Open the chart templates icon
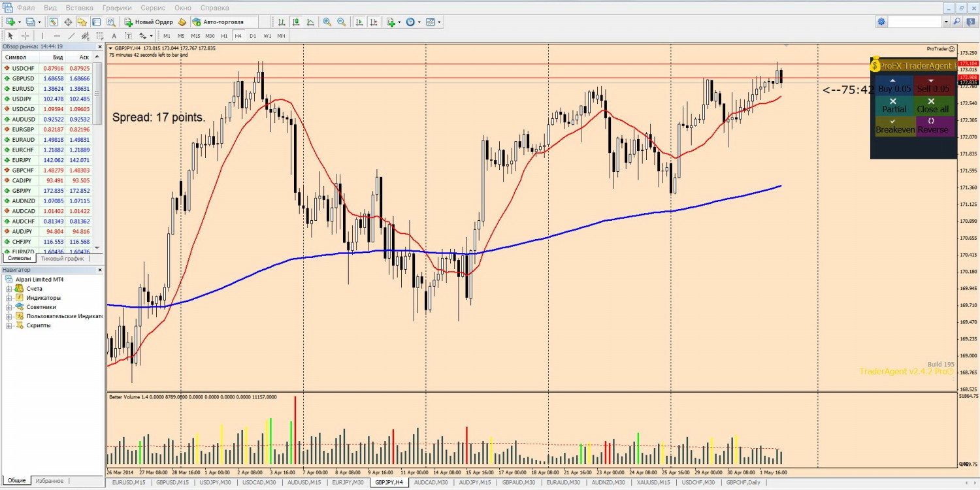 pyautogui.click(x=430, y=22)
